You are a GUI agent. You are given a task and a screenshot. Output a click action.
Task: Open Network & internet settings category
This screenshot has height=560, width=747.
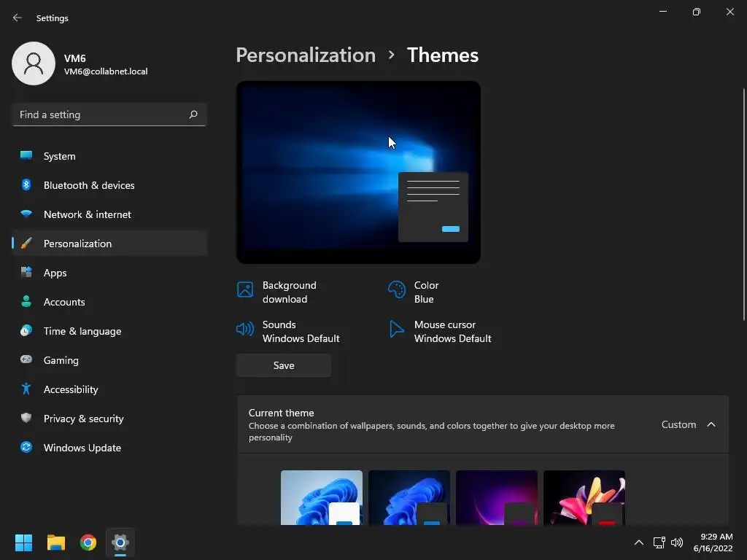click(x=109, y=214)
